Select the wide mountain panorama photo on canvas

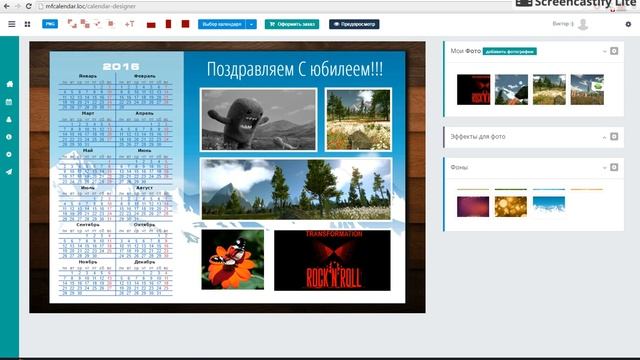tap(296, 189)
